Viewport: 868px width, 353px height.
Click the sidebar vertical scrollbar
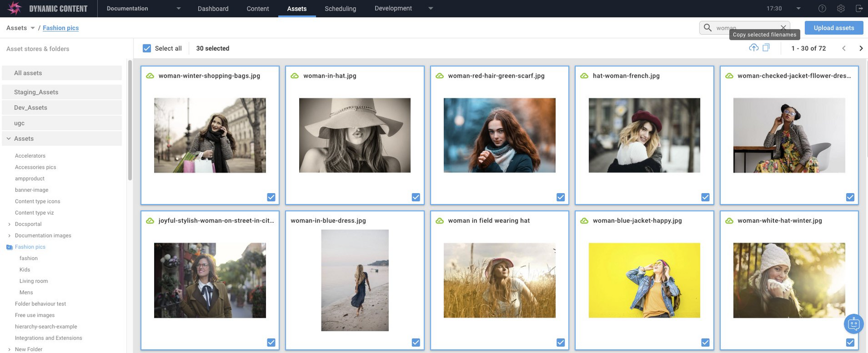[130, 120]
